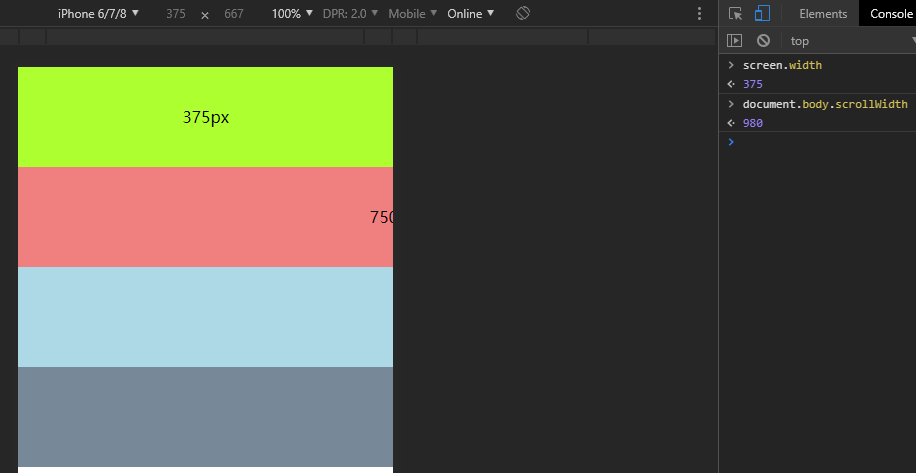Click the 375 console output value

[x=752, y=84]
